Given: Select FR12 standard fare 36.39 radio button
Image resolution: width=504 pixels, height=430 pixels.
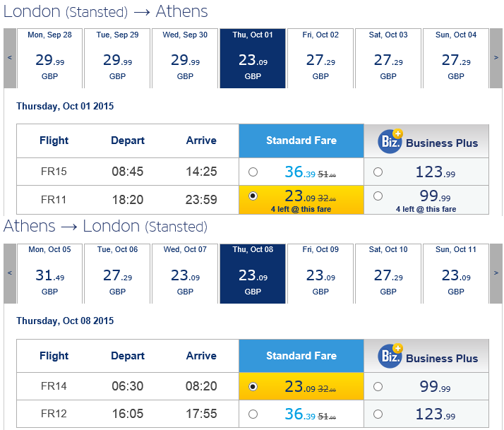Looking at the screenshot, I should tap(253, 414).
